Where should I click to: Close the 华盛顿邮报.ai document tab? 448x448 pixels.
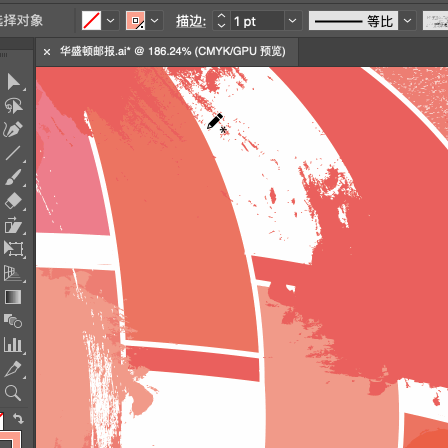(47, 52)
